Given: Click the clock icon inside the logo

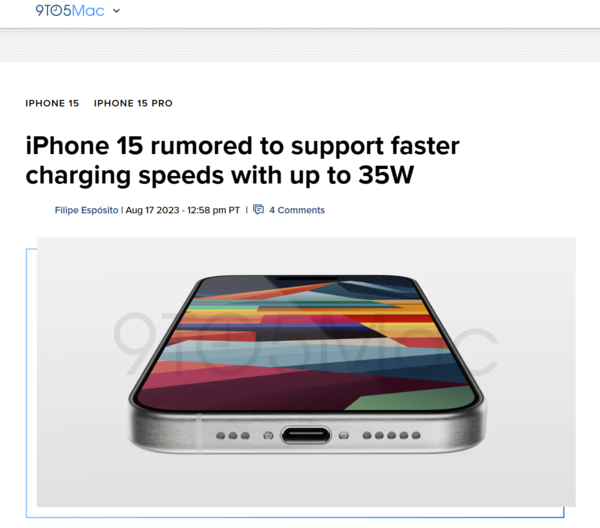Looking at the screenshot, I should pos(56,11).
